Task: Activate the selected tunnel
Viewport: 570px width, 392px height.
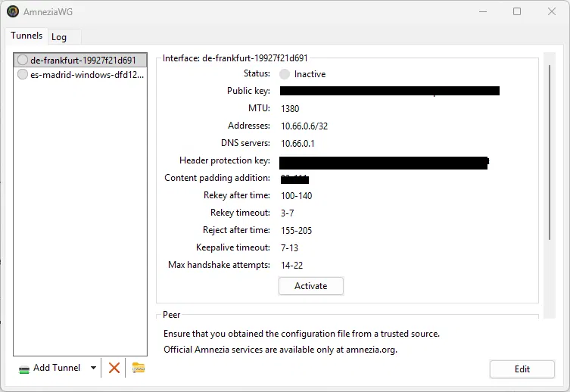Action: (311, 286)
